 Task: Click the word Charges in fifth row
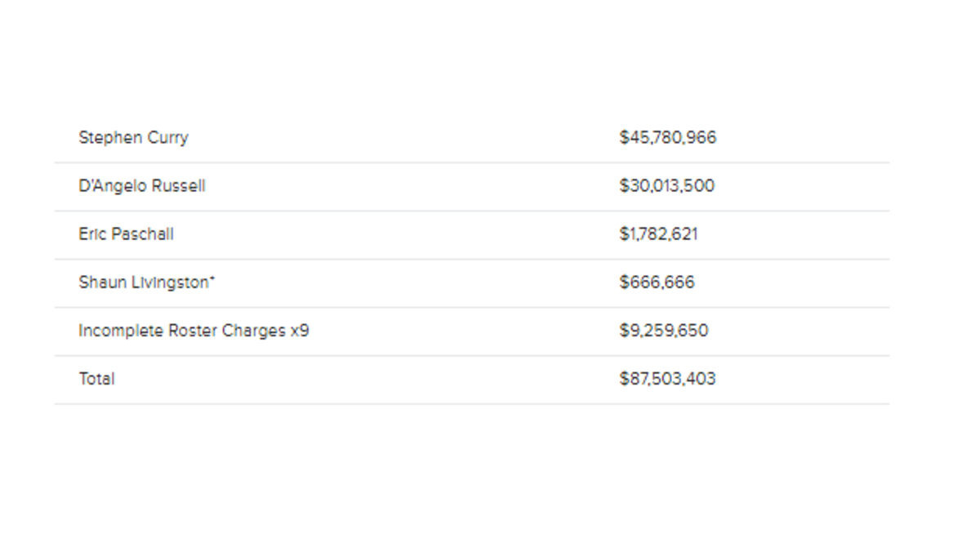254,331
